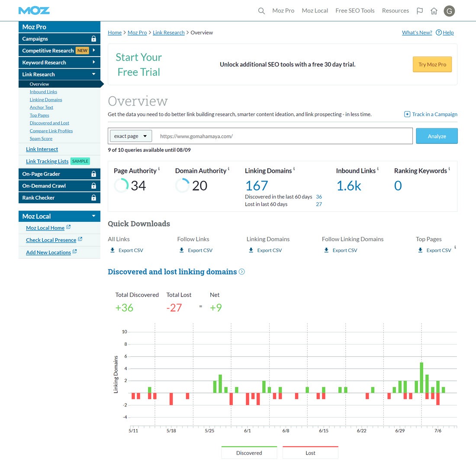Open Compare Link Profiles in sidebar

[51, 131]
